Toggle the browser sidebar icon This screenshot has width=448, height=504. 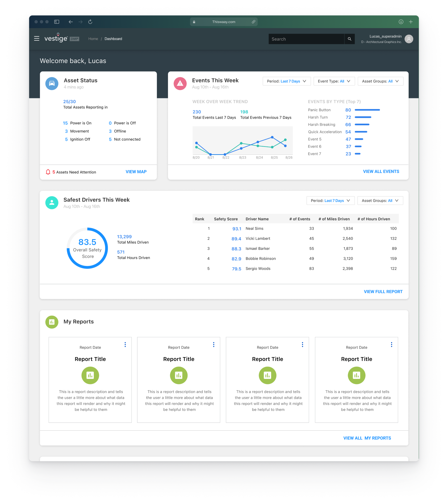point(57,22)
